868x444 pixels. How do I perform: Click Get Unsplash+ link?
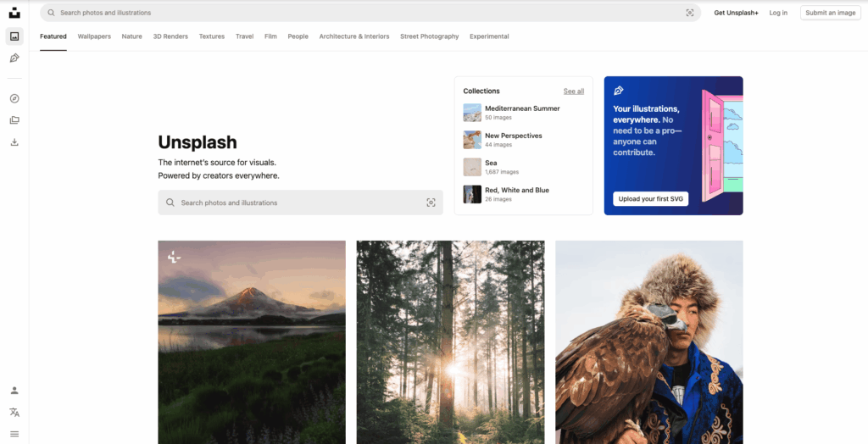(737, 13)
